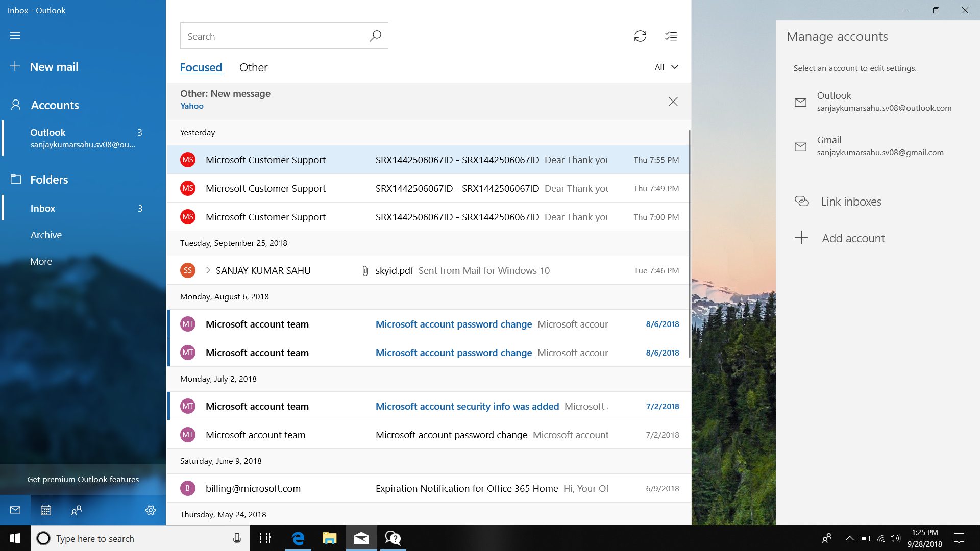Expand the More folders section
The width and height of the screenshot is (980, 551).
(x=41, y=261)
